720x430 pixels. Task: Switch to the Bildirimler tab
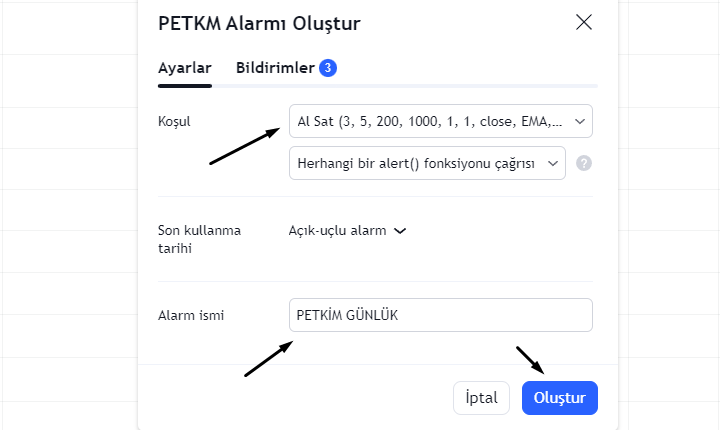286,68
